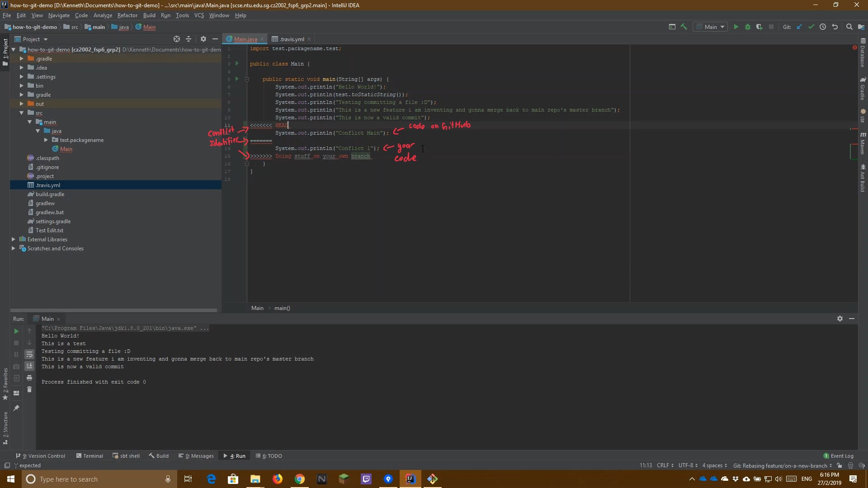The height and width of the screenshot is (488, 868).
Task: Click the Windows search box
Action: point(99,479)
